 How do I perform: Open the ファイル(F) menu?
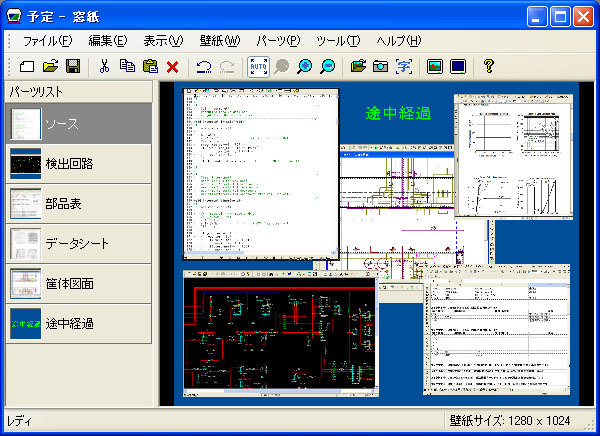(47, 41)
